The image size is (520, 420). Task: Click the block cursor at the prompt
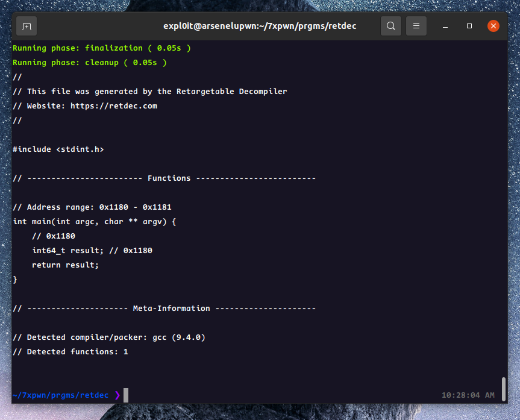(126, 395)
